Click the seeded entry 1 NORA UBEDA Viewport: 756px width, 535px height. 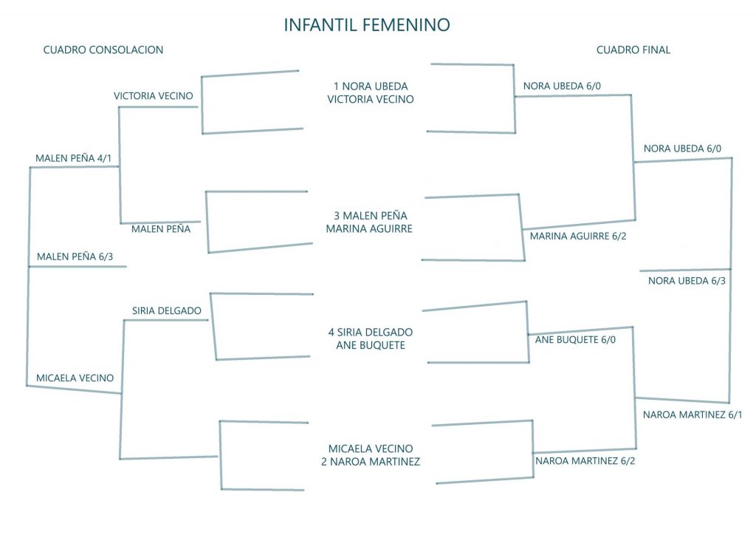(x=371, y=86)
